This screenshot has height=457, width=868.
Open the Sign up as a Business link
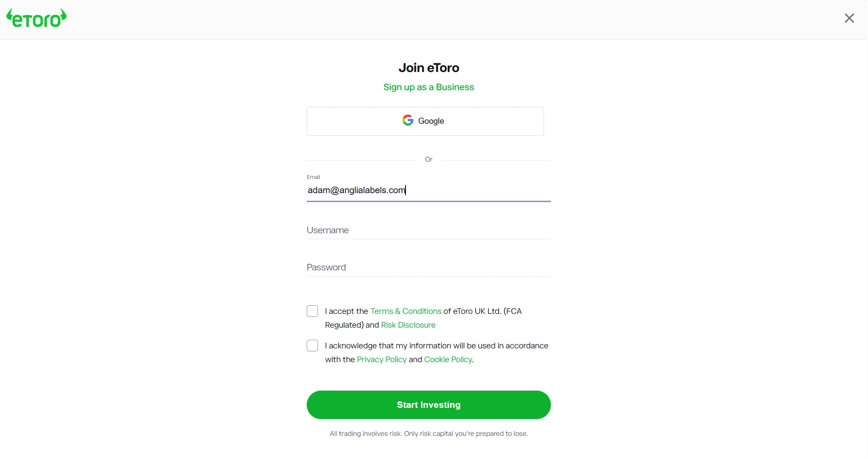(x=428, y=87)
